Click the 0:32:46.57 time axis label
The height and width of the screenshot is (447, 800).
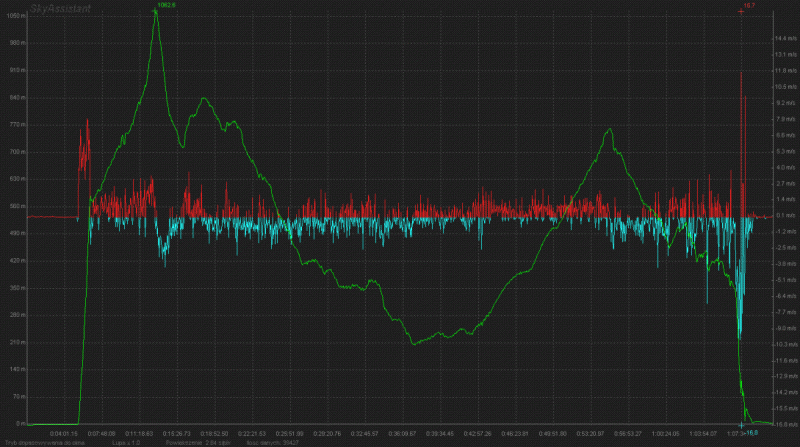tap(363, 433)
